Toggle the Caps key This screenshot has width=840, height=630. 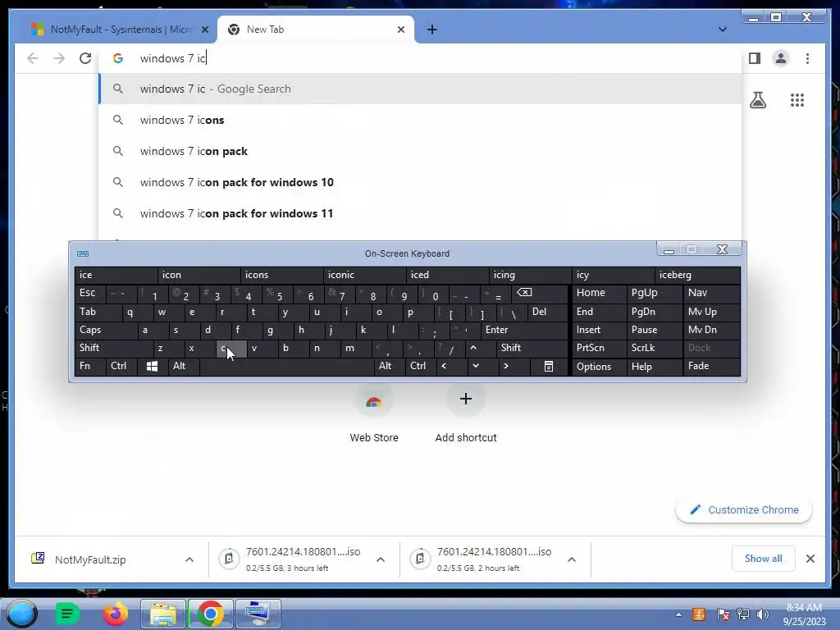(x=106, y=330)
